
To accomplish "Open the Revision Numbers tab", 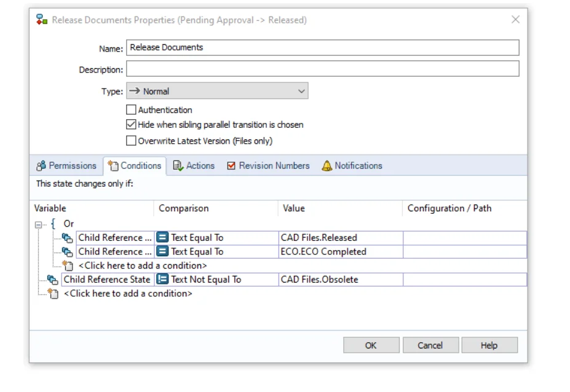I will click(x=268, y=166).
